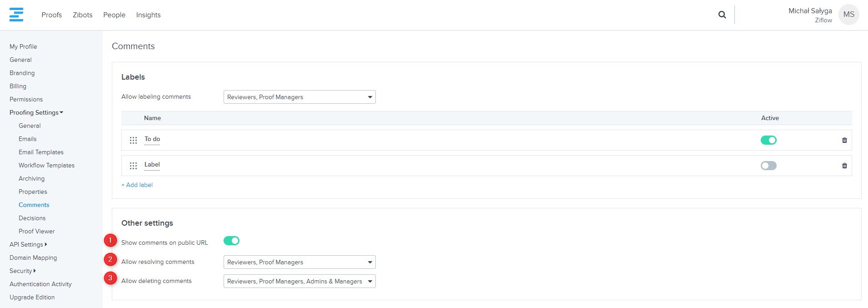This screenshot has height=308, width=868.
Task: Click the MS user avatar
Action: (x=848, y=15)
